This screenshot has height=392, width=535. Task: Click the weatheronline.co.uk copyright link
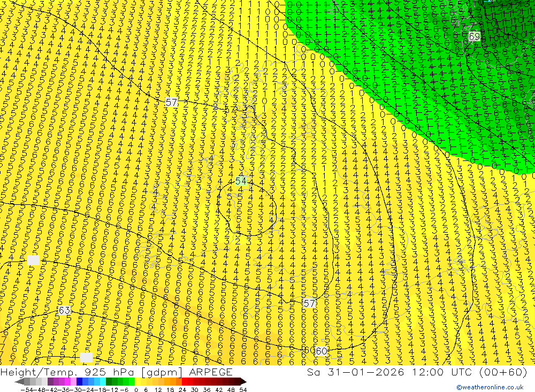[x=490, y=387]
